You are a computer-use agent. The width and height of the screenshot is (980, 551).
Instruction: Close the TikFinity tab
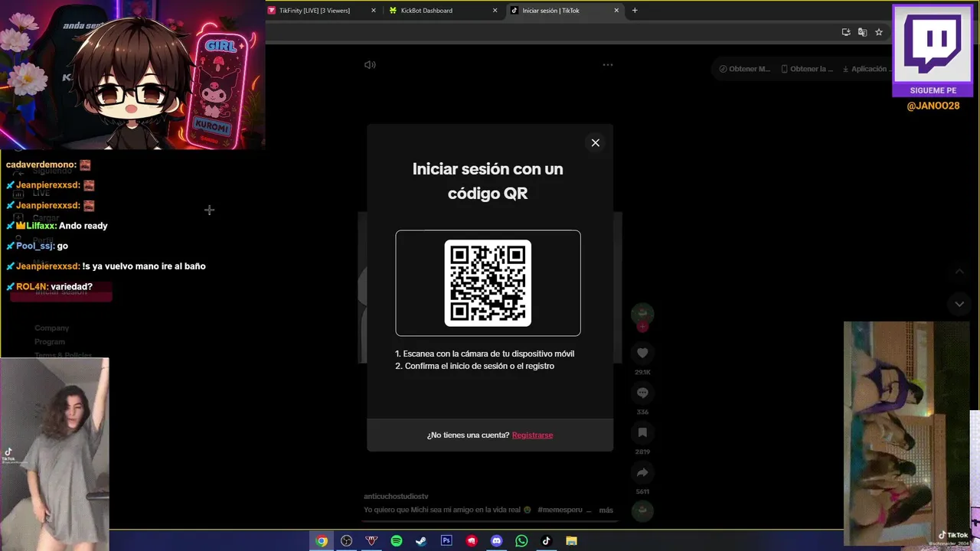pos(374,11)
